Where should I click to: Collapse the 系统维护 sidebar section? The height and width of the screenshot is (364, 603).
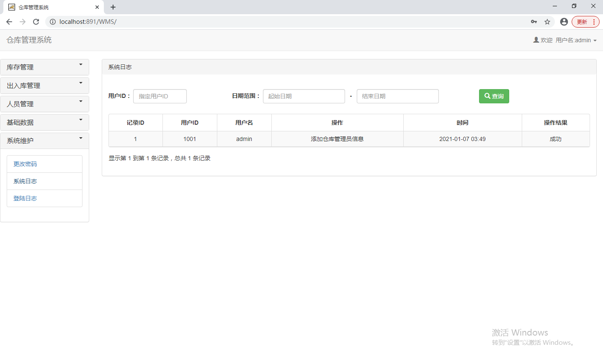(x=44, y=141)
